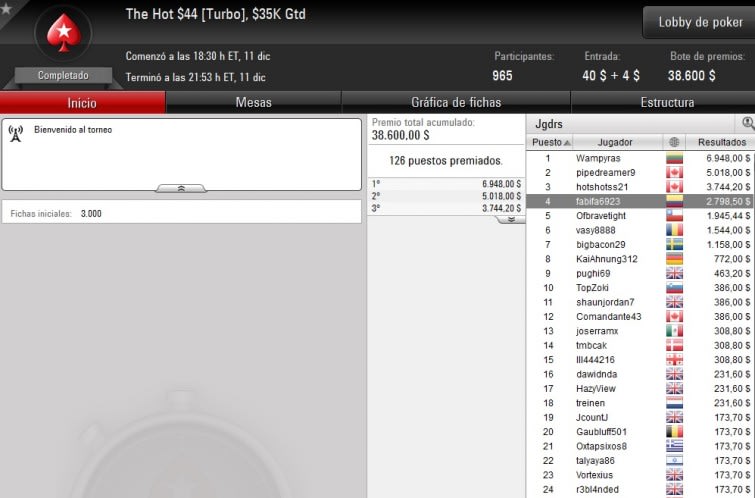Click fabifa6923's Colombia flag

click(x=675, y=201)
